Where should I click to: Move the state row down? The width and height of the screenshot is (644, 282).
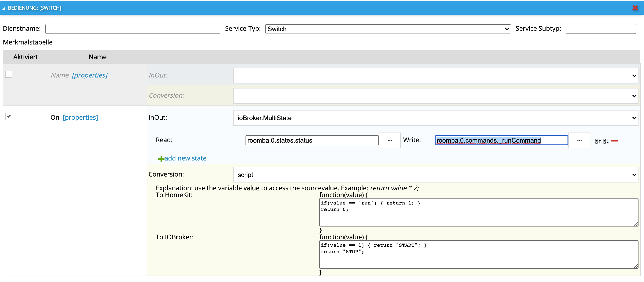[606, 141]
